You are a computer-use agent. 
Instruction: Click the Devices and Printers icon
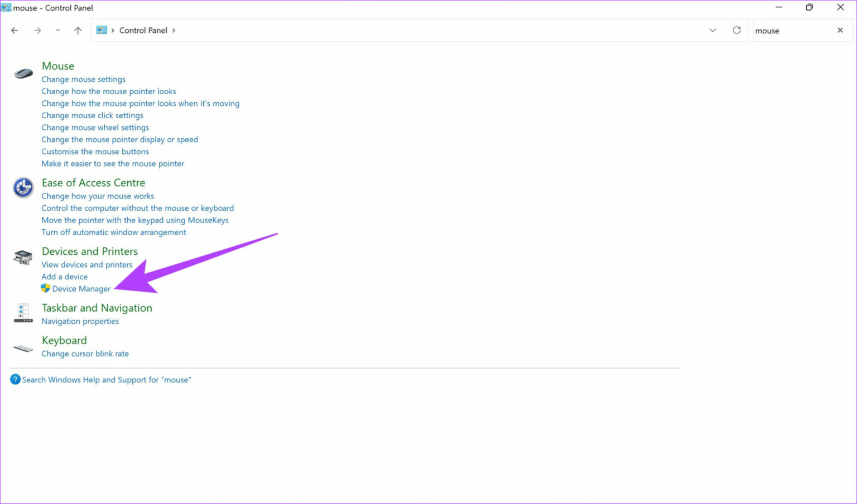coord(22,257)
